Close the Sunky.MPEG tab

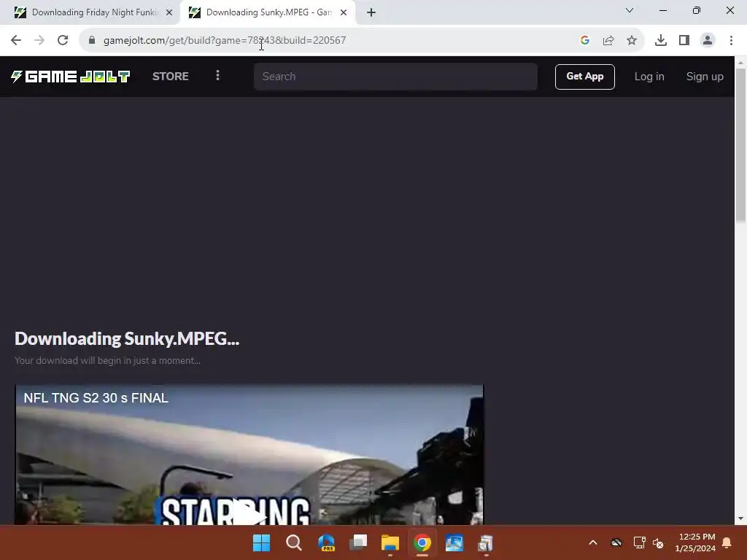coord(344,12)
